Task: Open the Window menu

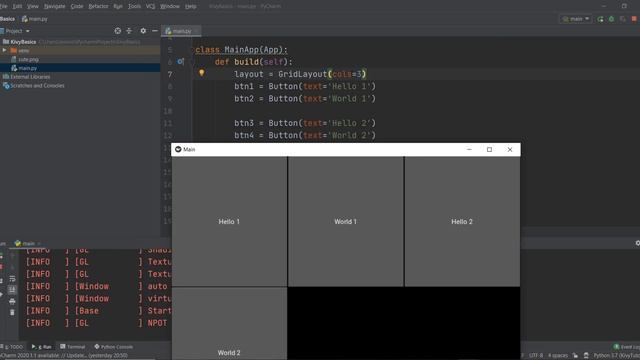Action: (x=170, y=6)
